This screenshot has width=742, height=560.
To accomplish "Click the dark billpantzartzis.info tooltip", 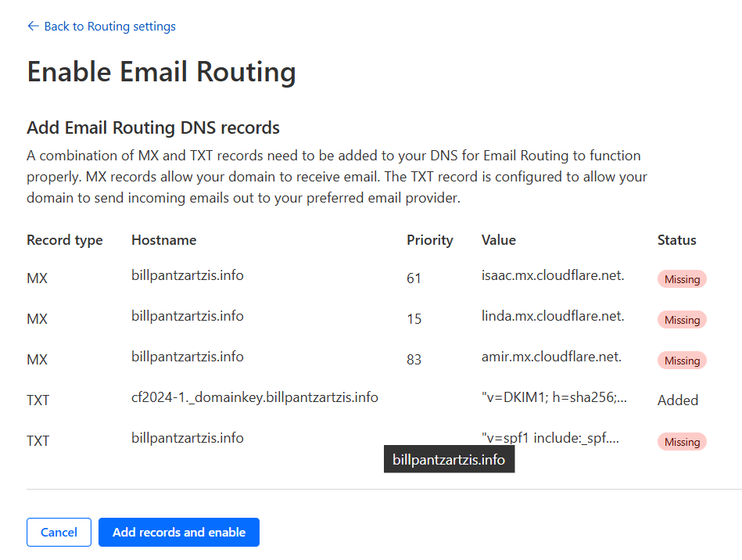I will pos(449,460).
